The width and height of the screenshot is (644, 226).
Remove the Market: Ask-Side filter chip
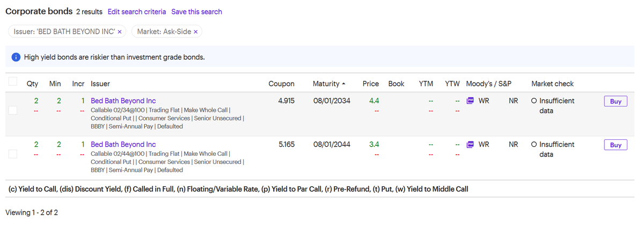pos(196,32)
